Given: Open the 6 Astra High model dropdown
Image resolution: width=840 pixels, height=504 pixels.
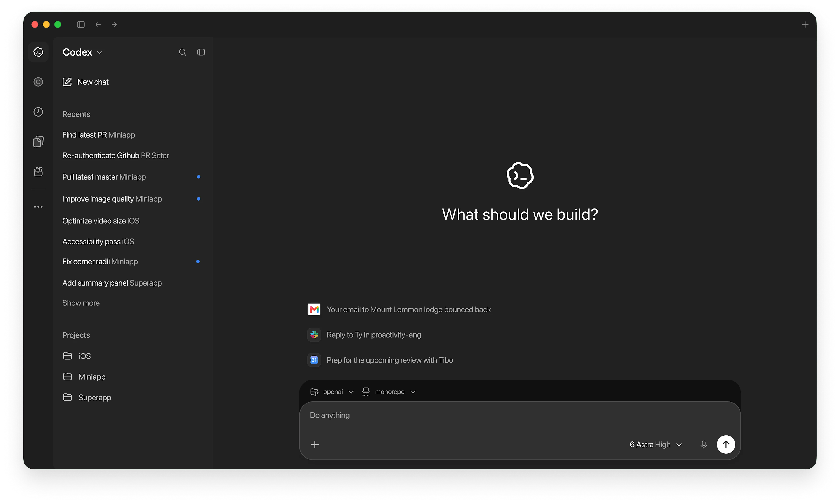Looking at the screenshot, I should pos(656,445).
